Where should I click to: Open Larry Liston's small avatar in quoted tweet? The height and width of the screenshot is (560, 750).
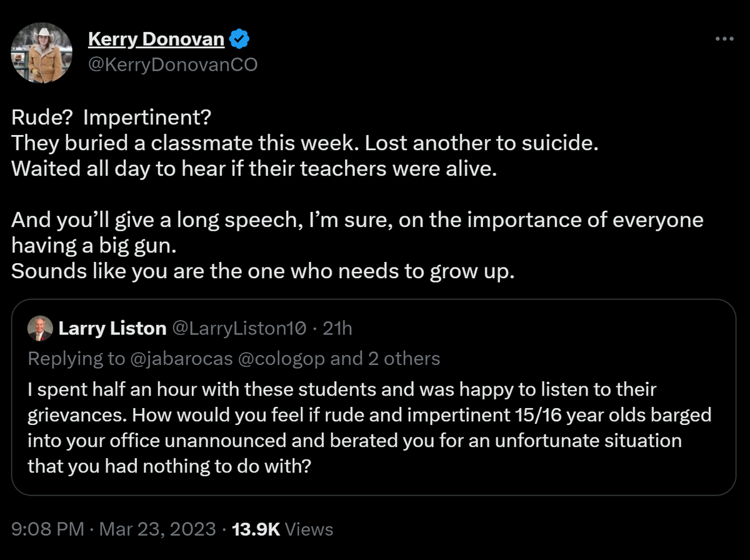click(40, 329)
